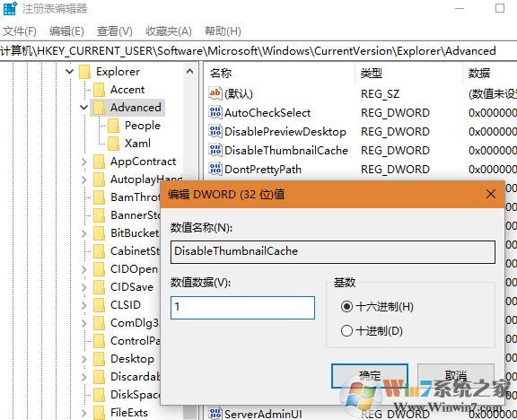The height and width of the screenshot is (420, 517).
Task: Close the 编辑 DWORD dialog
Action: point(491,194)
